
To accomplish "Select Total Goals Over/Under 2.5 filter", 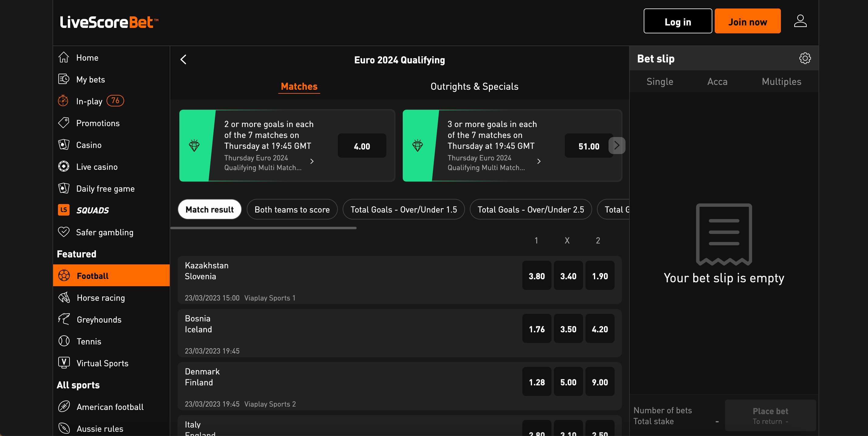I will 531,210.
